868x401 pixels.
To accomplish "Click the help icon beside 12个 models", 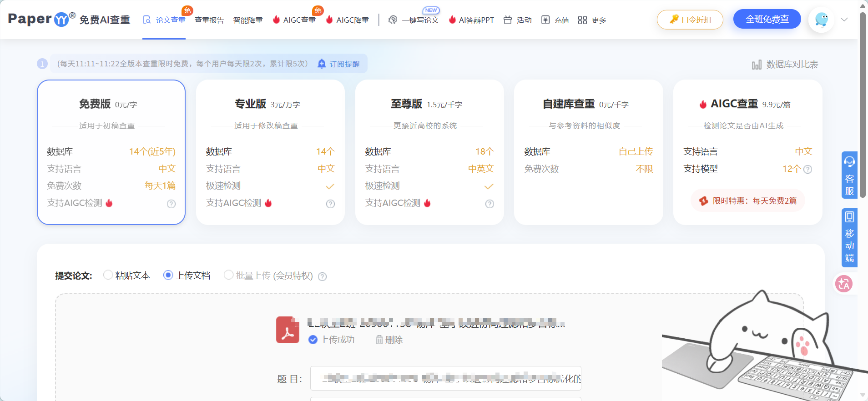I will [807, 169].
